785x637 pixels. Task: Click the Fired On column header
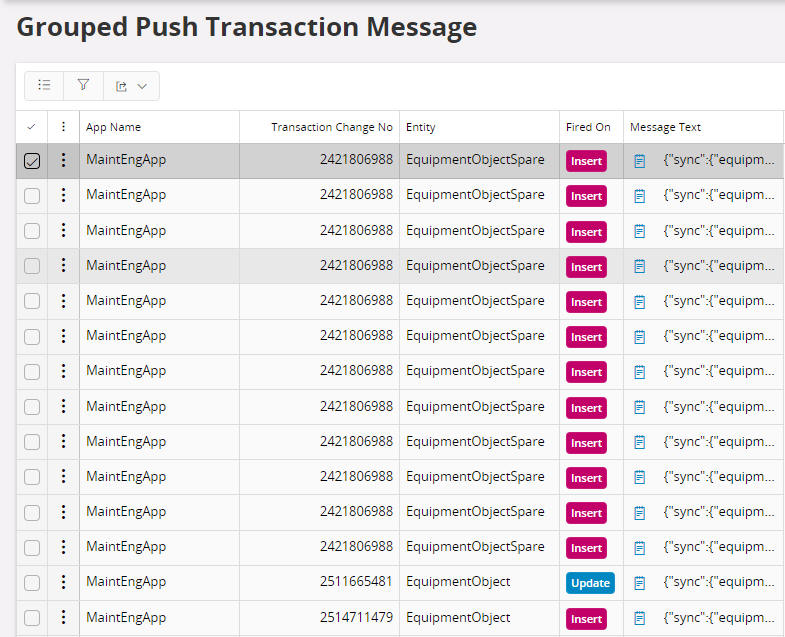[588, 127]
